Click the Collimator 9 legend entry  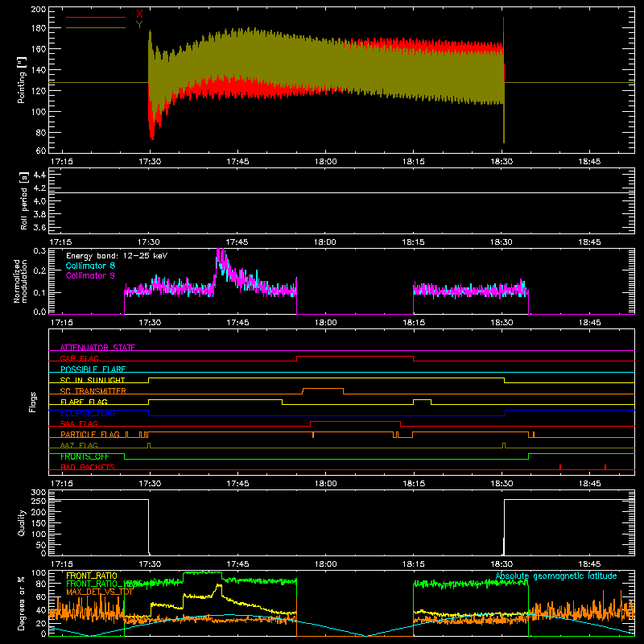pyautogui.click(x=90, y=275)
